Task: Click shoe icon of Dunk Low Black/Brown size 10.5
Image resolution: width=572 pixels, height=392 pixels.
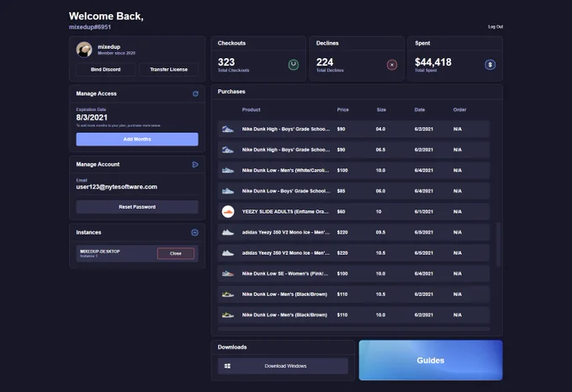Action: [228, 294]
